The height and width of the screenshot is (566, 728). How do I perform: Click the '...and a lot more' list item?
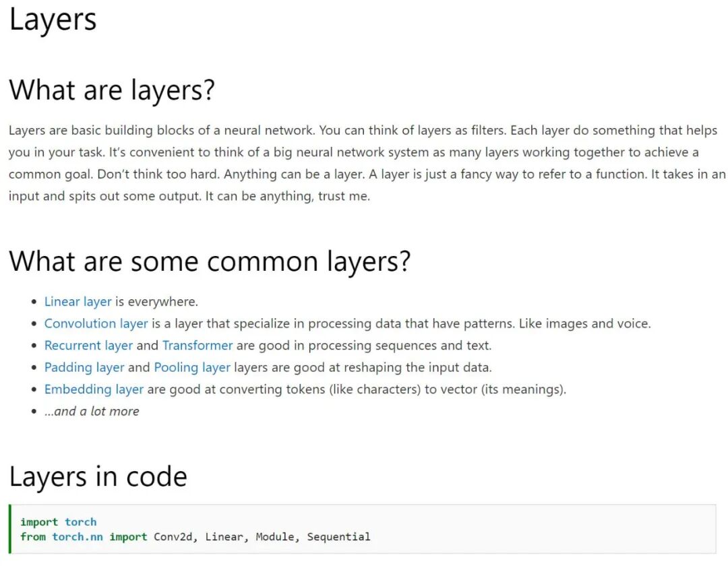click(x=92, y=412)
